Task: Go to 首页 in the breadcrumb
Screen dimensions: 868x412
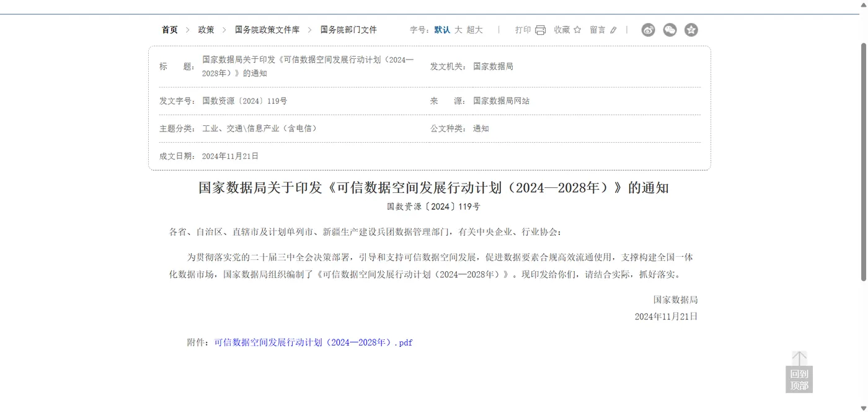Action: pyautogui.click(x=170, y=30)
